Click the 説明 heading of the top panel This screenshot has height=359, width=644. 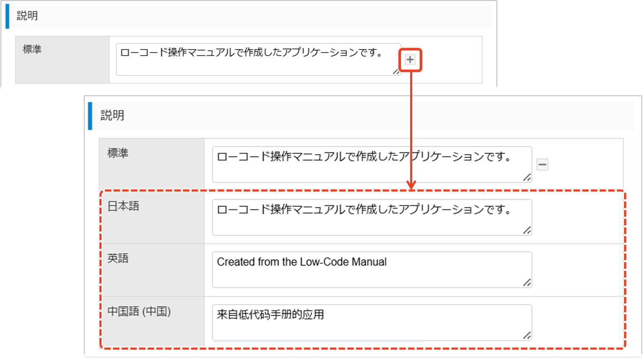pyautogui.click(x=27, y=16)
